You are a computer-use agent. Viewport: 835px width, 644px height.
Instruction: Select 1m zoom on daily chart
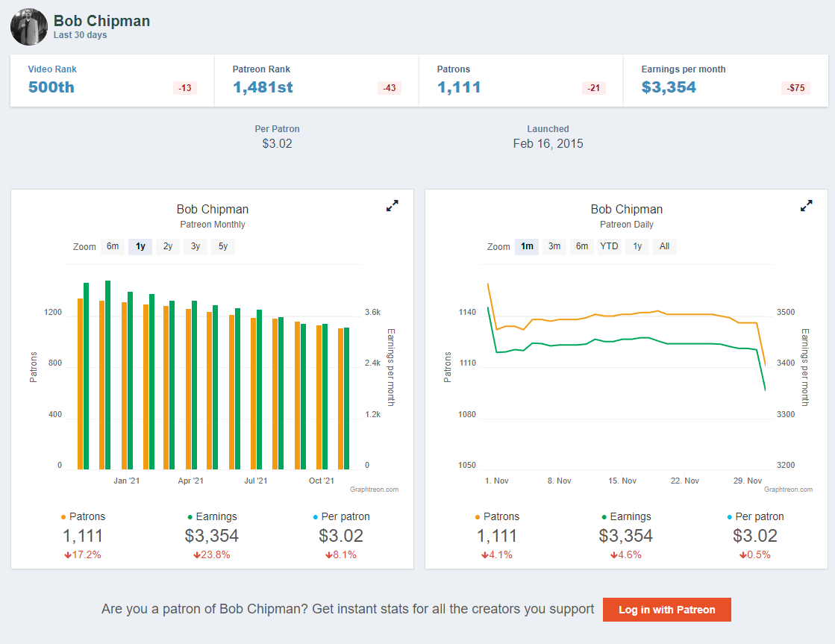coord(527,246)
